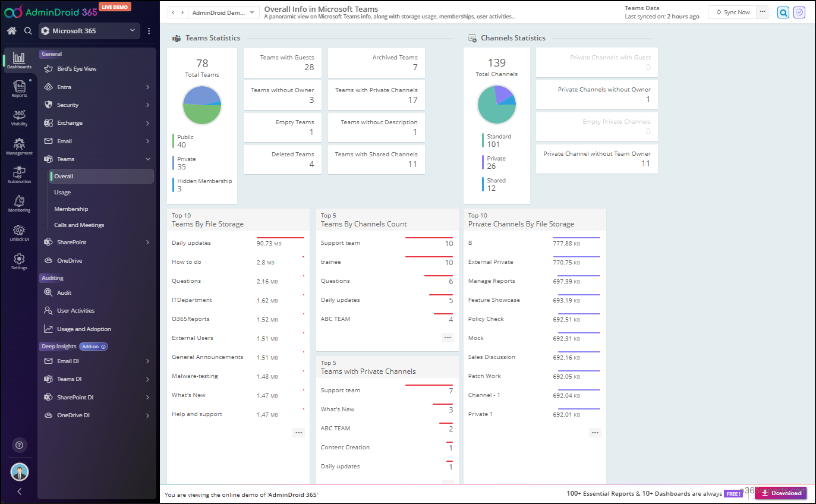Select the Membership submenu item
The width and height of the screenshot is (816, 504).
[x=71, y=209]
